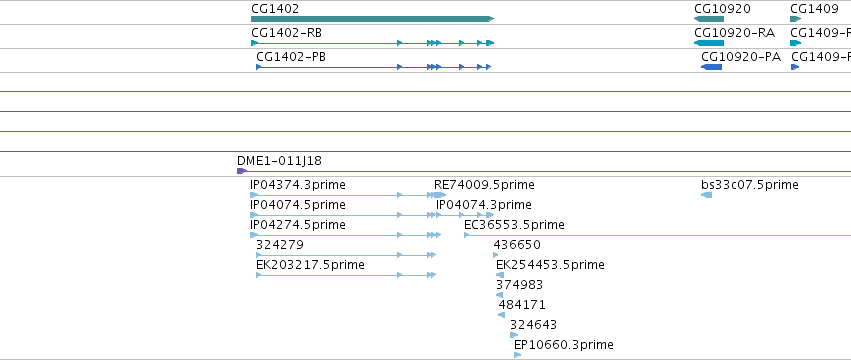Screen dimensions: 851x360
Task: Select the CG1402 gene bar
Action: pos(372,19)
